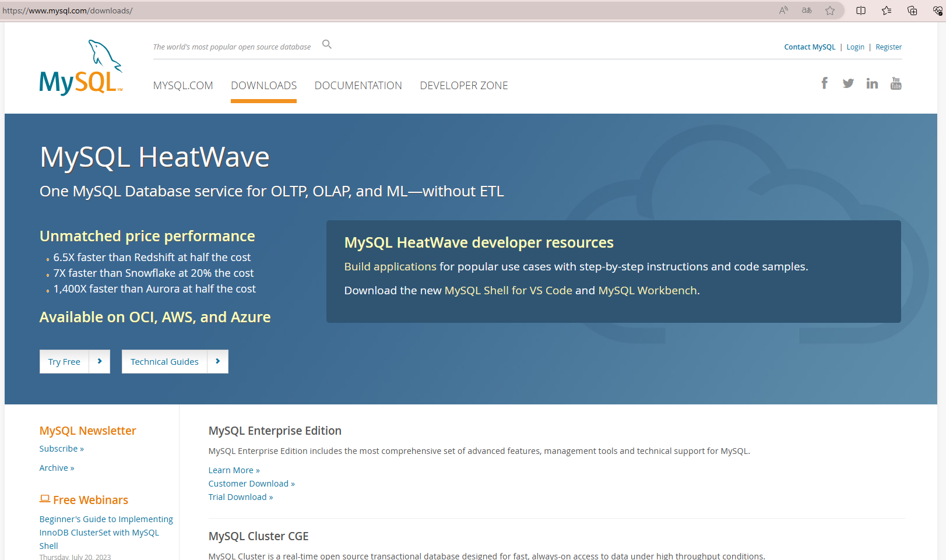Open MySQL LinkedIn icon
The width and height of the screenshot is (946, 560).
(872, 83)
